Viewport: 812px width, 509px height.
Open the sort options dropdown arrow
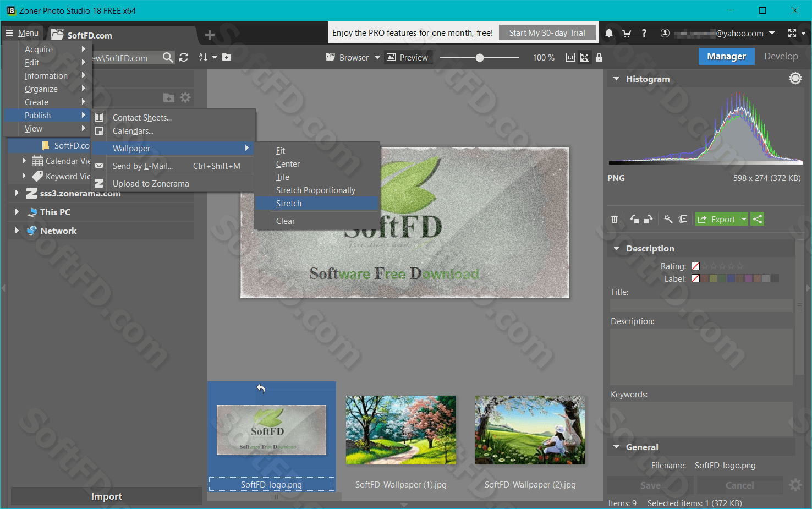coord(215,57)
